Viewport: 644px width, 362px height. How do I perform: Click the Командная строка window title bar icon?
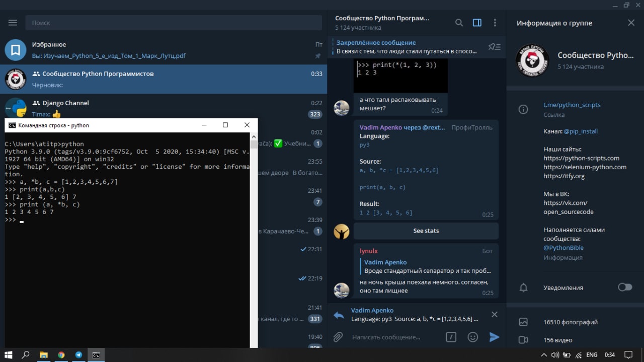[x=12, y=125]
